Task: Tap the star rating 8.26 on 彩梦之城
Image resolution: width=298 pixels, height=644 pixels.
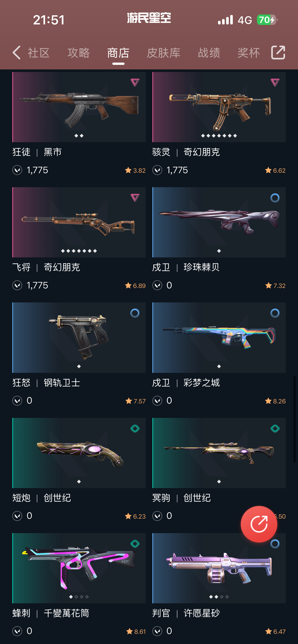Action: pos(275,401)
